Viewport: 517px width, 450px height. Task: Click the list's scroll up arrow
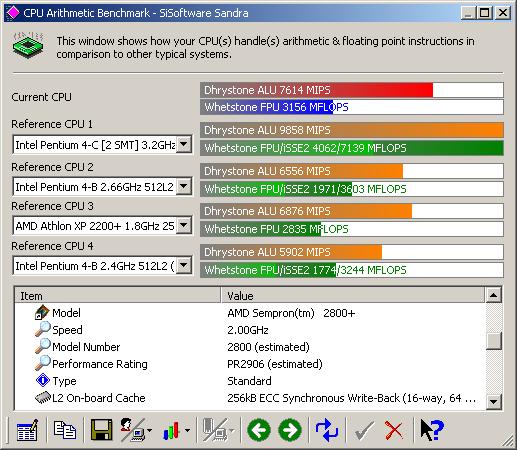(494, 295)
